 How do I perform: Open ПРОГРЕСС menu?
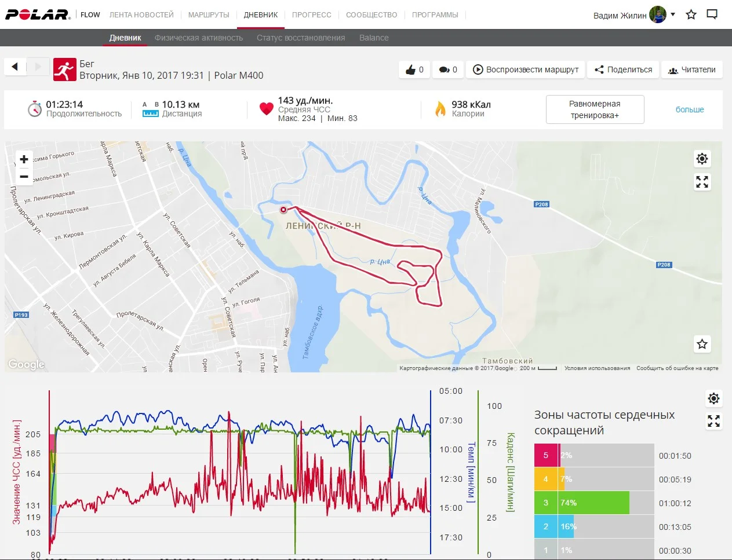click(312, 14)
